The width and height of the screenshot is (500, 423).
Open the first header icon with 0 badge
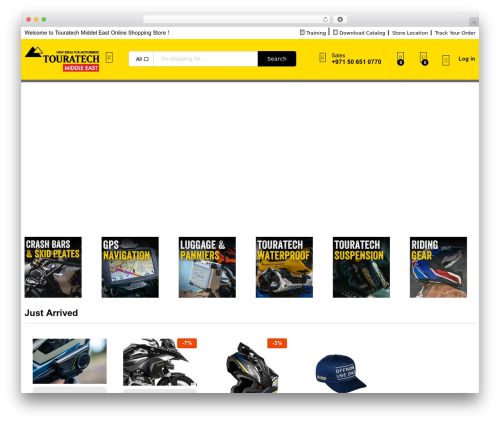pos(401,59)
